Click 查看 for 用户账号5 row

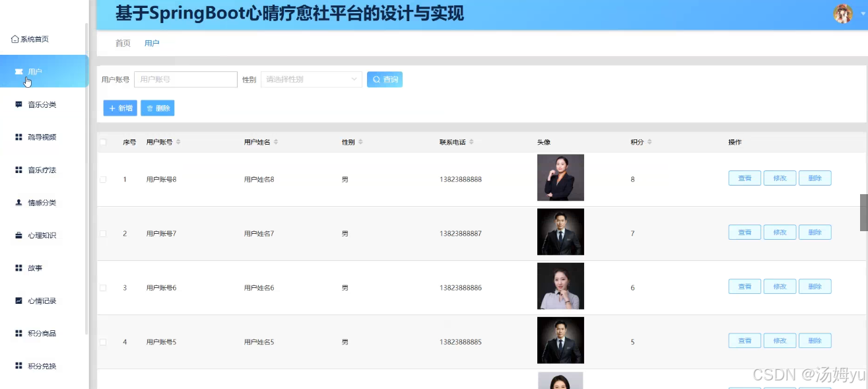pyautogui.click(x=745, y=341)
